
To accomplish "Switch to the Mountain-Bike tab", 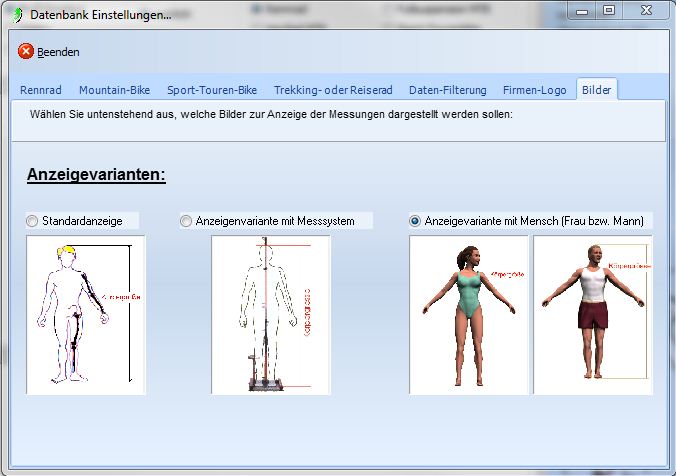I will click(114, 89).
